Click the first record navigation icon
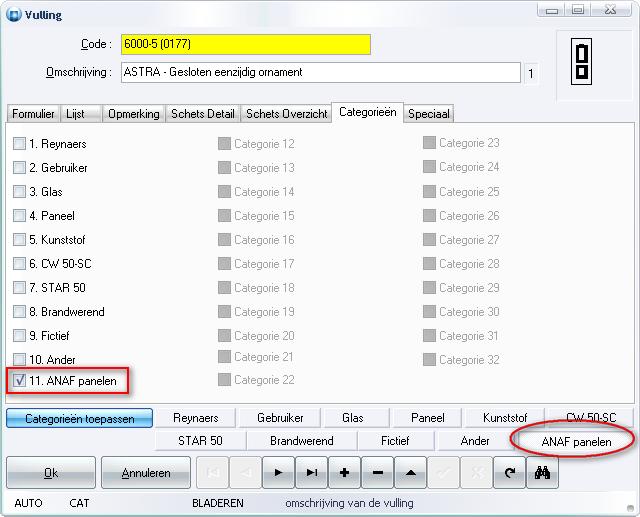 point(213,473)
